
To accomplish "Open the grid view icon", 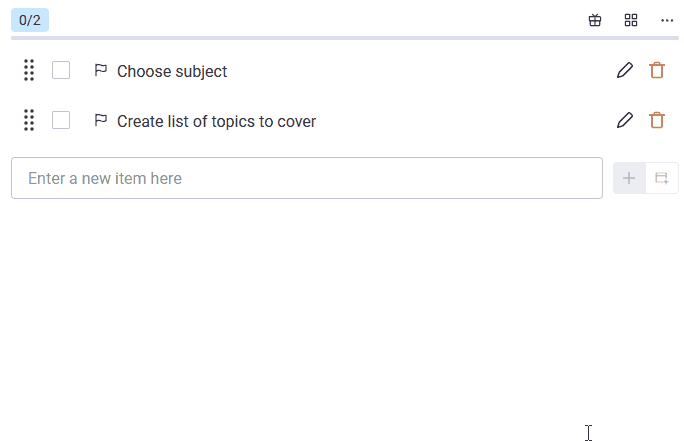I will pyautogui.click(x=631, y=20).
